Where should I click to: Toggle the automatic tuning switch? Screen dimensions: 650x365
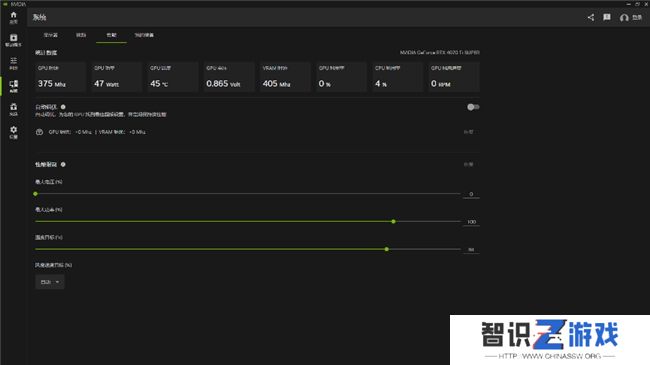pyautogui.click(x=473, y=107)
